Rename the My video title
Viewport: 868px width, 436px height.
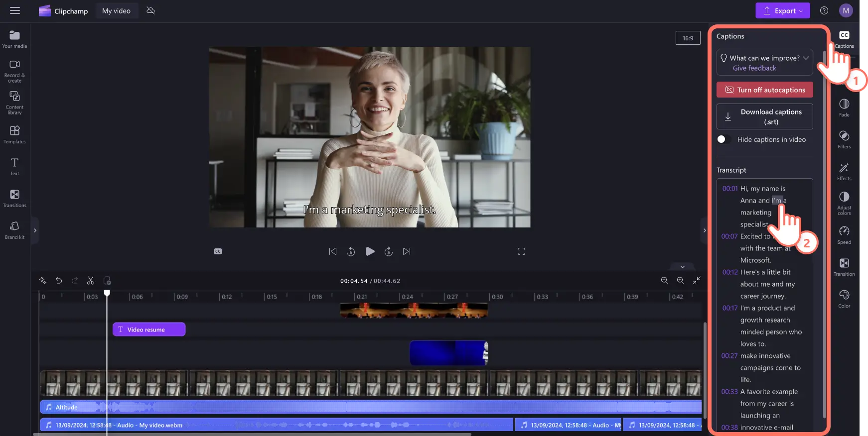116,10
